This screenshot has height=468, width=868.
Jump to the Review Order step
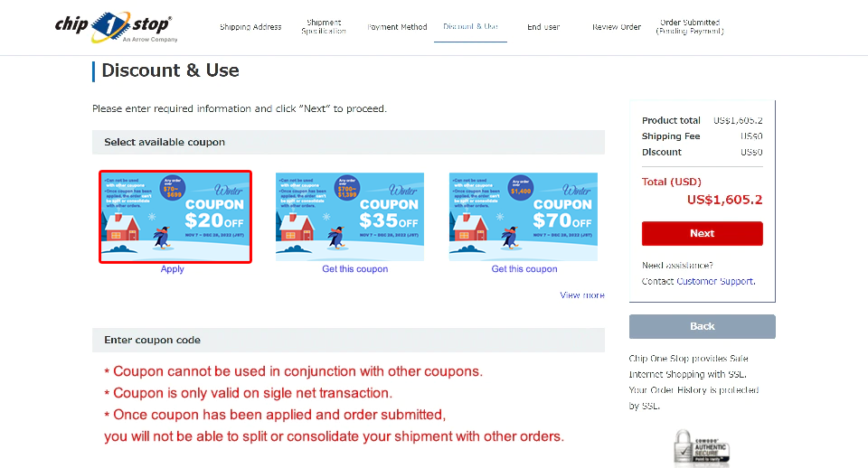coord(617,27)
